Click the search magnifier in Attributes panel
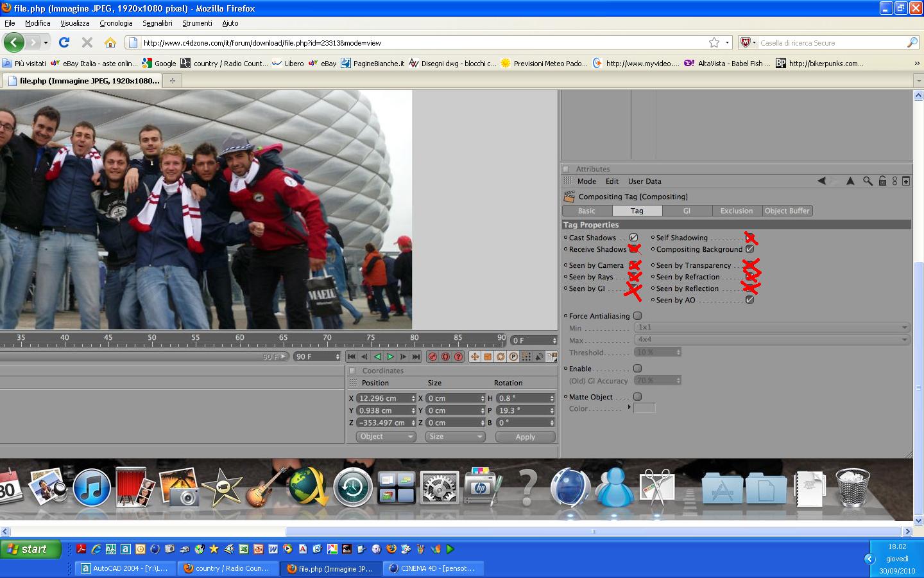Viewport: 924px width, 578px height. (x=868, y=181)
